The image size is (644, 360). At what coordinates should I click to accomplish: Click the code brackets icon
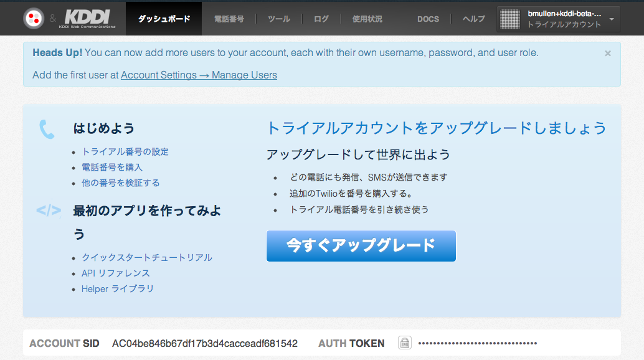[x=49, y=211]
